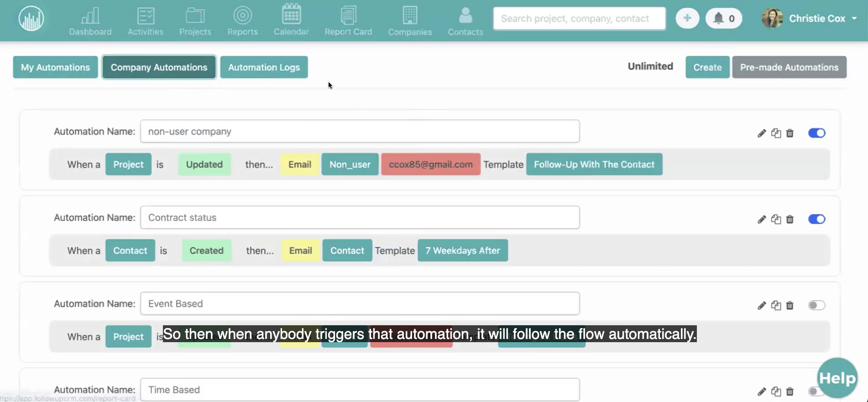
Task: Duplicate the non-user company automation
Action: point(776,133)
